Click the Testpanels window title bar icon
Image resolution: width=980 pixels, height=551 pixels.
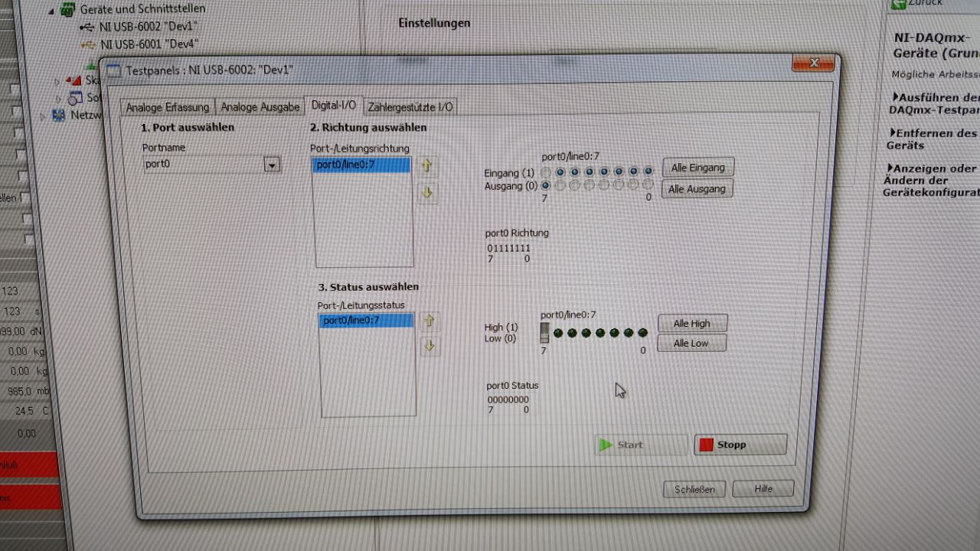point(113,71)
